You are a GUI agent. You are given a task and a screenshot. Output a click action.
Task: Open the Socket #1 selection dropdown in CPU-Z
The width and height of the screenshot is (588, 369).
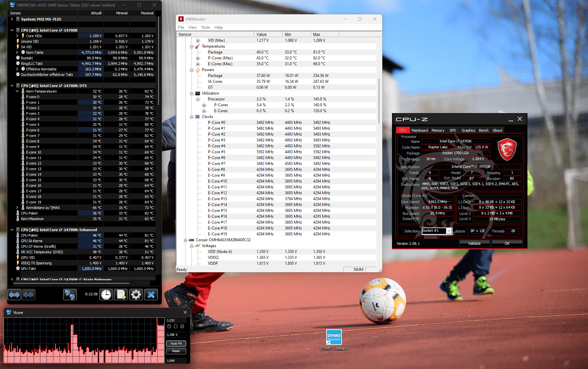pyautogui.click(x=449, y=231)
